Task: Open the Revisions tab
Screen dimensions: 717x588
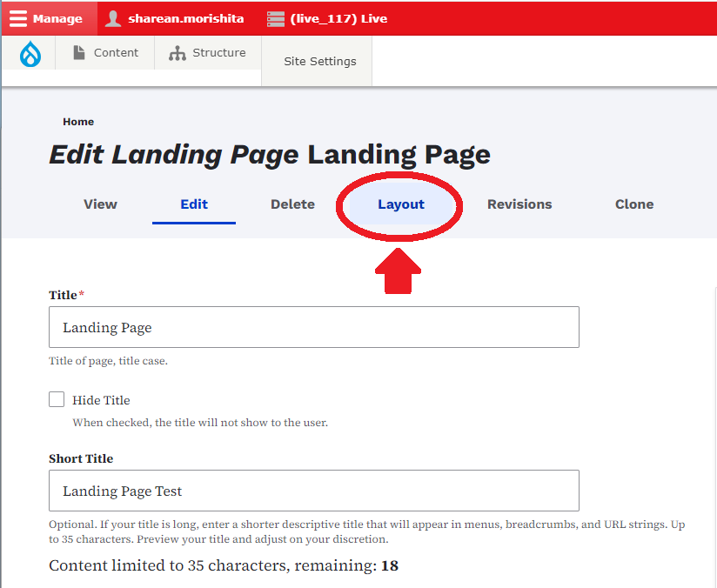Action: [519, 204]
